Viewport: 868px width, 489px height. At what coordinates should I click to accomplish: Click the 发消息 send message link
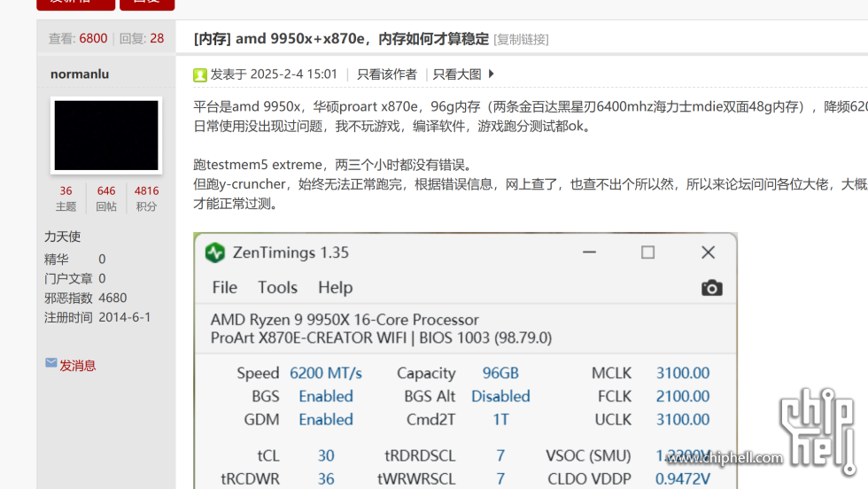pyautogui.click(x=77, y=365)
